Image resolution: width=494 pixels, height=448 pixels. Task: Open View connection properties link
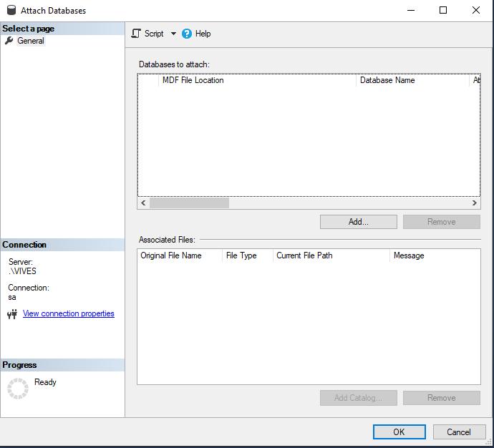68,313
